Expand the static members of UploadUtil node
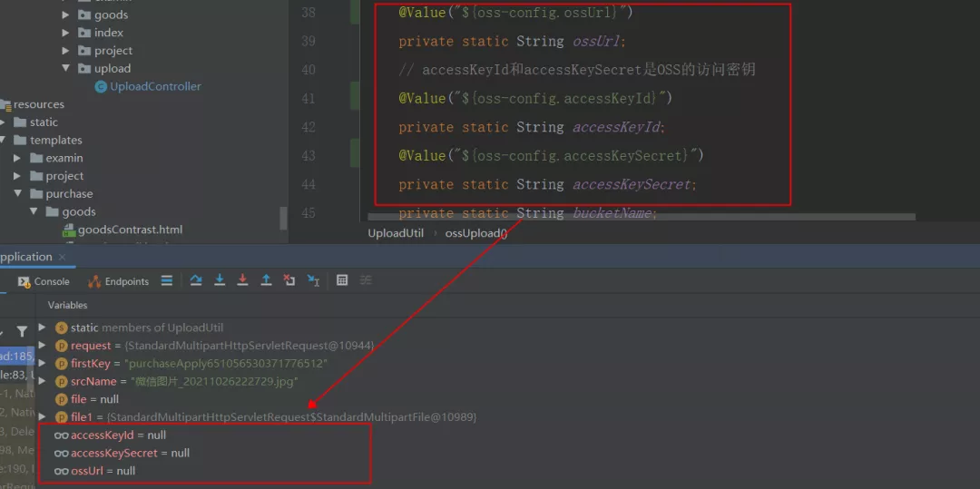 click(x=42, y=328)
